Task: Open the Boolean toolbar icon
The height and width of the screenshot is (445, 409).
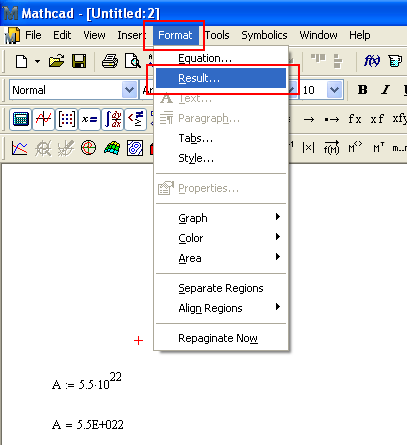Action: (x=135, y=119)
